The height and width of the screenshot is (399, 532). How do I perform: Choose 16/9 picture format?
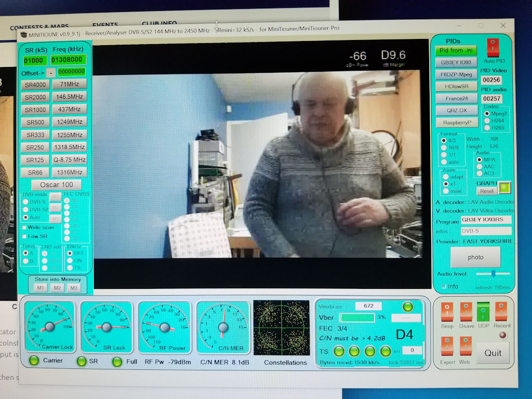pyautogui.click(x=444, y=148)
